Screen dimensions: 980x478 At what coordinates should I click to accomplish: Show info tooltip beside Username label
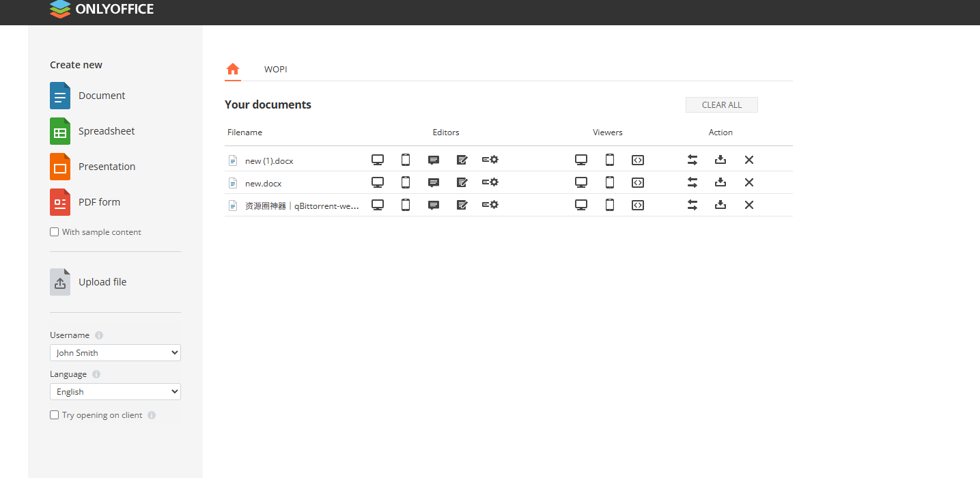[x=99, y=335]
